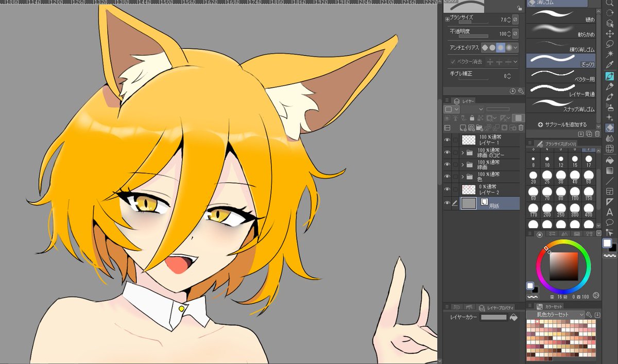
Task: Switch to the レイヤープロパティ tab
Action: coord(496,307)
